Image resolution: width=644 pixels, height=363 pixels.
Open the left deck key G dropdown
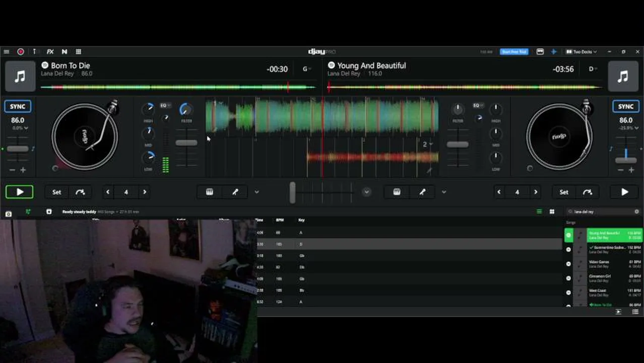pos(306,69)
